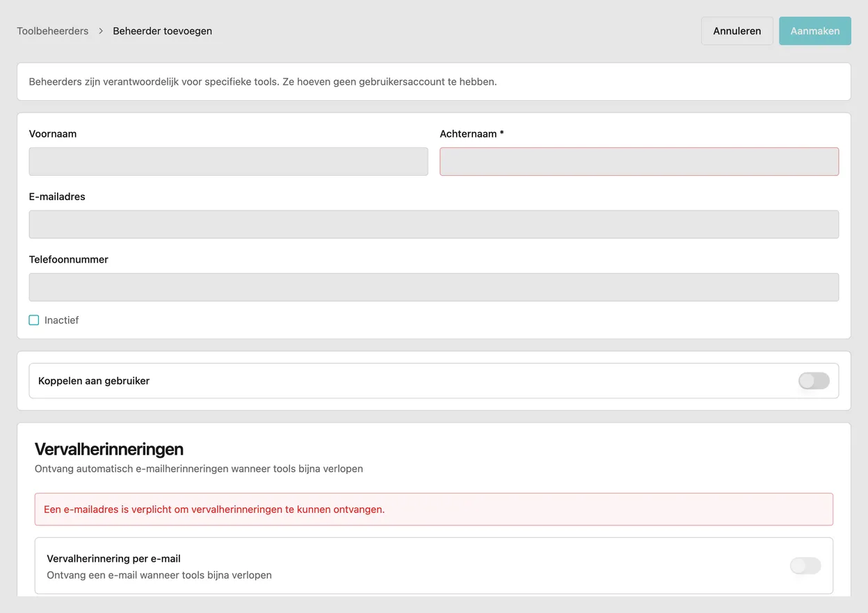Click the Voornaam label

click(53, 133)
